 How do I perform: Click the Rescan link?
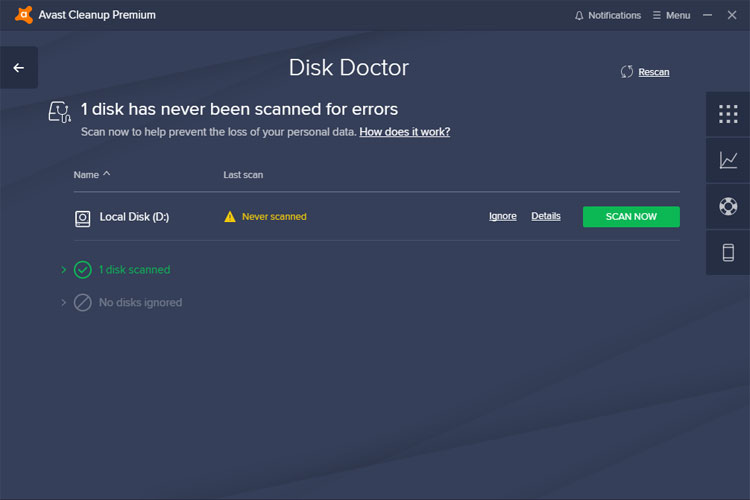coord(653,72)
